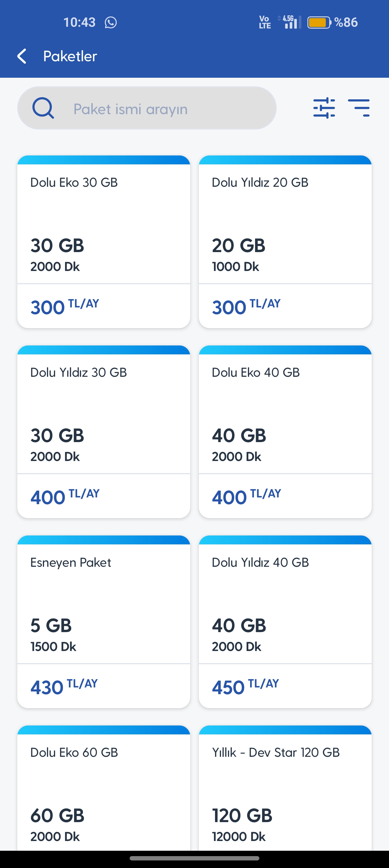The width and height of the screenshot is (389, 868).
Task: Tap the WhatsApp notification icon
Action: coord(111,23)
